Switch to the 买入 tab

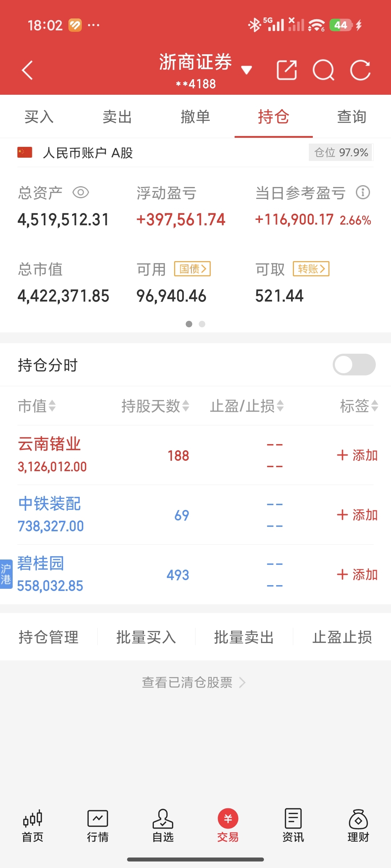[39, 117]
